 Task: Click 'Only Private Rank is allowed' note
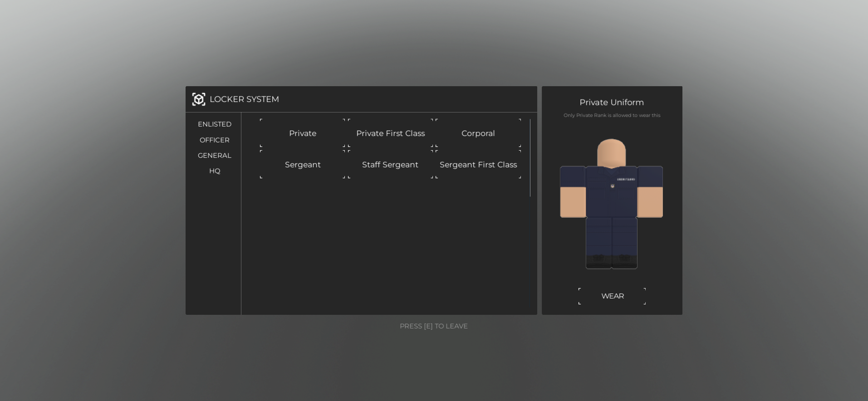[612, 115]
